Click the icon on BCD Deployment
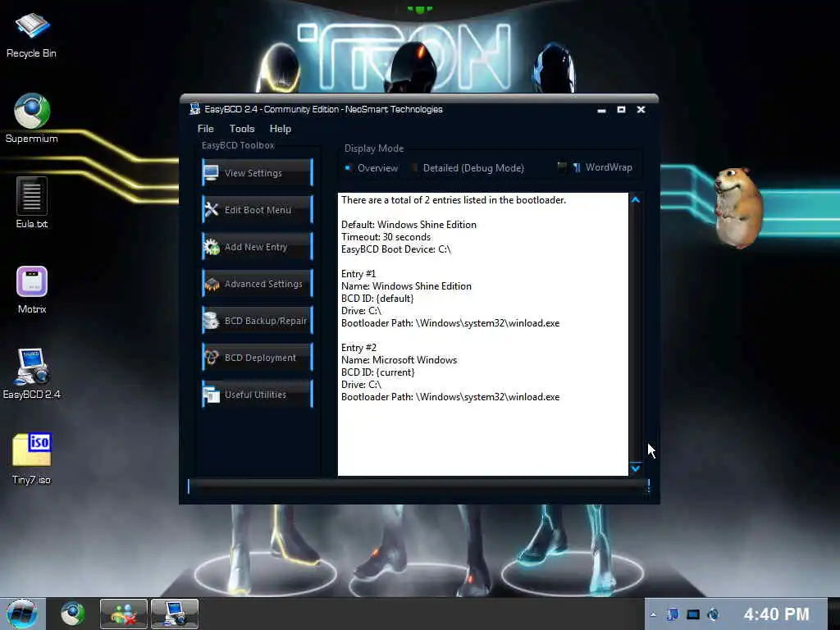The height and width of the screenshot is (630, 840). tap(212, 358)
